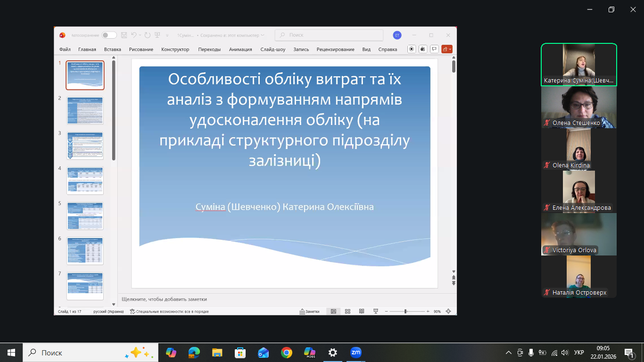Select slide 4 thumbnail in the panel

tap(85, 180)
